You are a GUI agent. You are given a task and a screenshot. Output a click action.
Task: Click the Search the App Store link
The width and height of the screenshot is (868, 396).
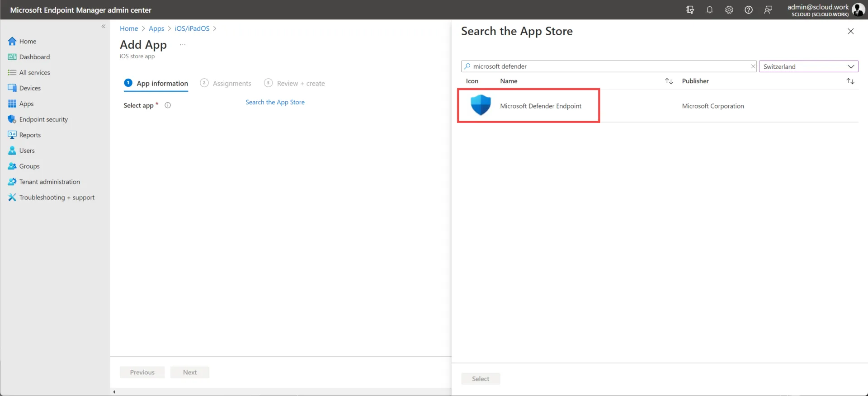(x=275, y=102)
